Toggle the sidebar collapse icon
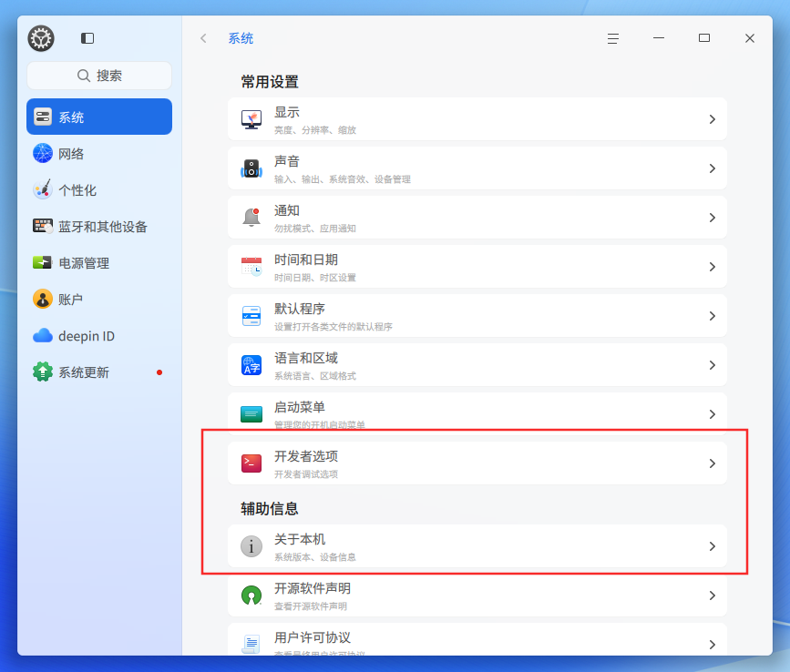Viewport: 790px width, 672px height. point(87,38)
